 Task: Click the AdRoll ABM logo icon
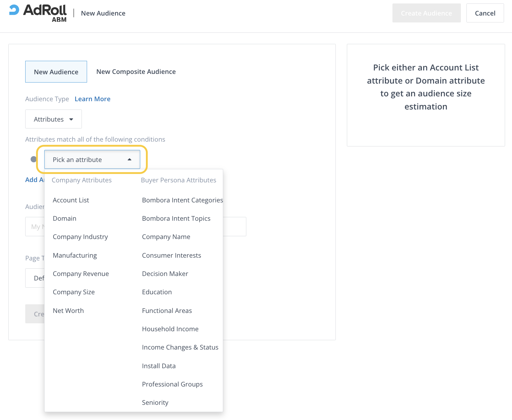tap(15, 10)
